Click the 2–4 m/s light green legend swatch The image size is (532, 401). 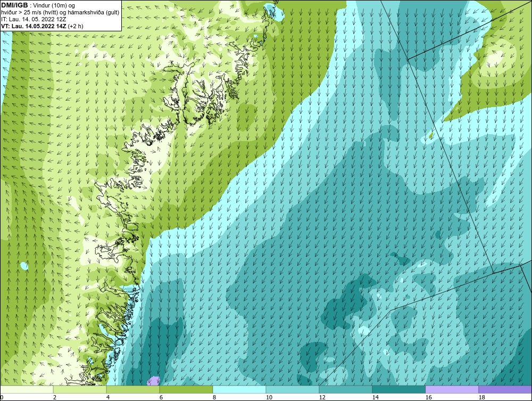pos(80,389)
